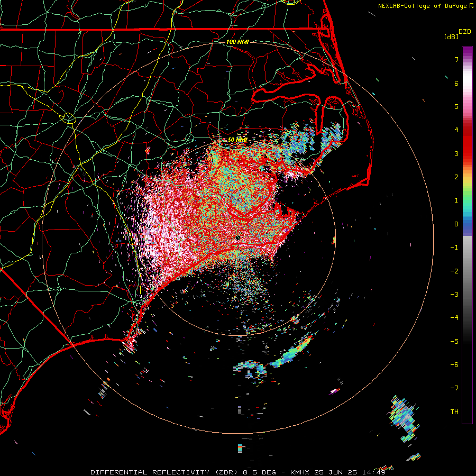Click the -5 value on color scale
476x476 pixels.
tap(454, 342)
